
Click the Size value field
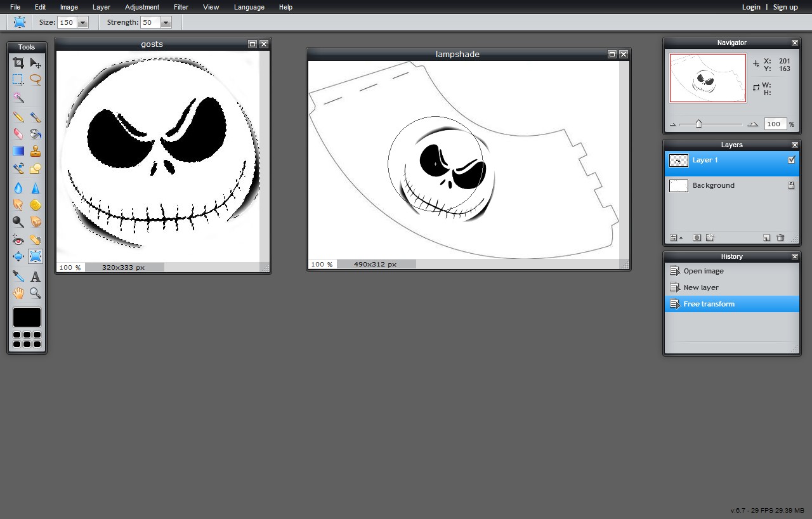click(x=67, y=22)
